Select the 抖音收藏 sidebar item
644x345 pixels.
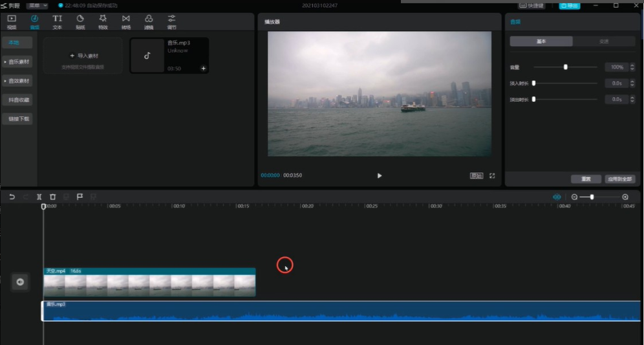[18, 100]
